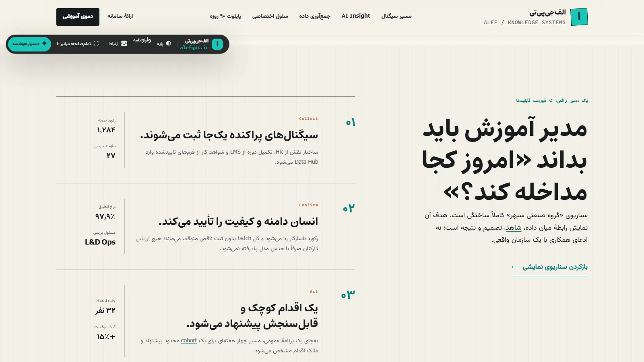Click the underlined cohort term
This screenshot has height=362, width=644.
point(189,341)
